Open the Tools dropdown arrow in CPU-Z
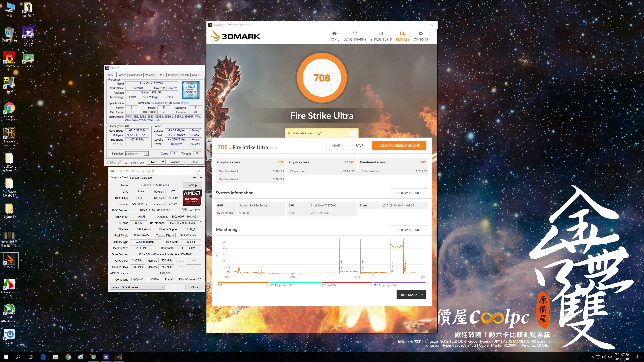 click(x=163, y=162)
